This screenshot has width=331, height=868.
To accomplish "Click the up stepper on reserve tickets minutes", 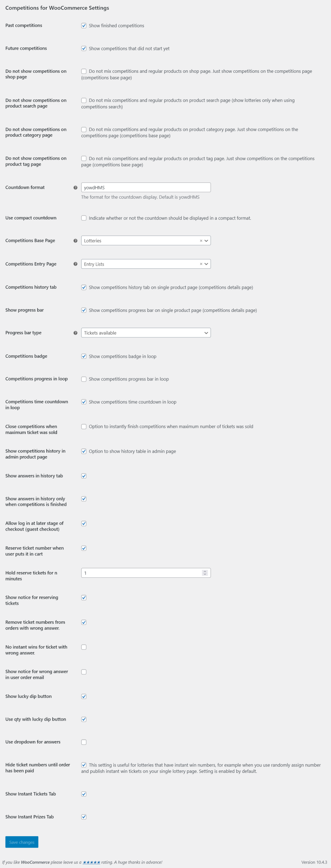I will point(205,571).
